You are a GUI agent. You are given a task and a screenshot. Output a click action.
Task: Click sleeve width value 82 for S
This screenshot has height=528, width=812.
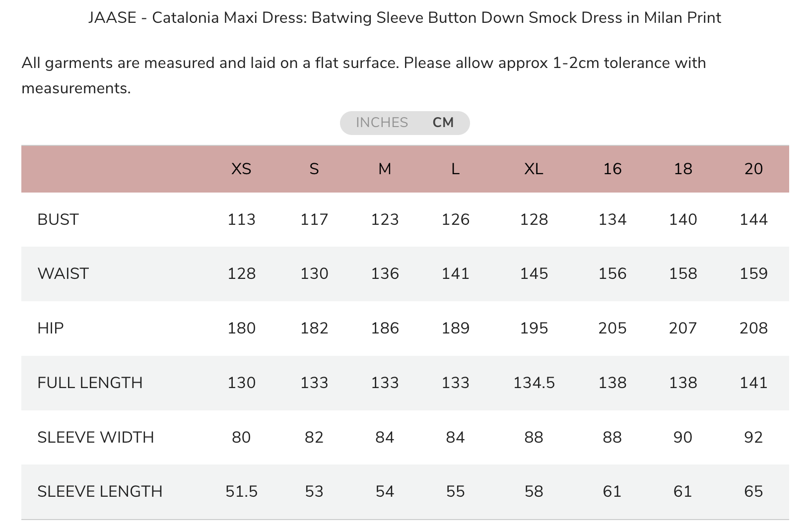[314, 437]
